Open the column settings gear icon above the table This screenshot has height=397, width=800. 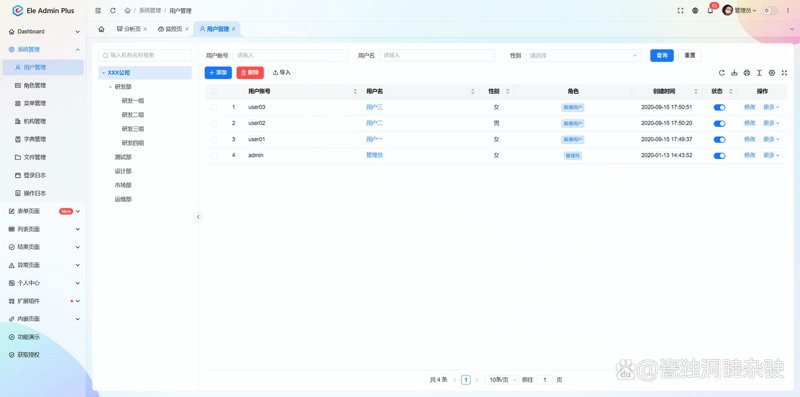click(x=772, y=73)
